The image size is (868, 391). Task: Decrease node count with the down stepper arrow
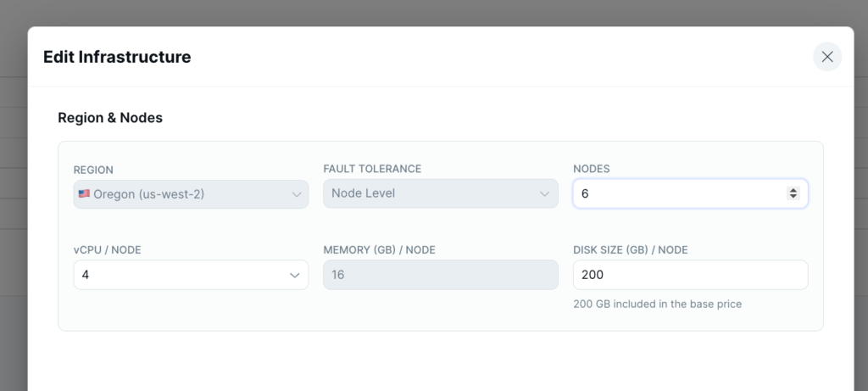click(793, 198)
